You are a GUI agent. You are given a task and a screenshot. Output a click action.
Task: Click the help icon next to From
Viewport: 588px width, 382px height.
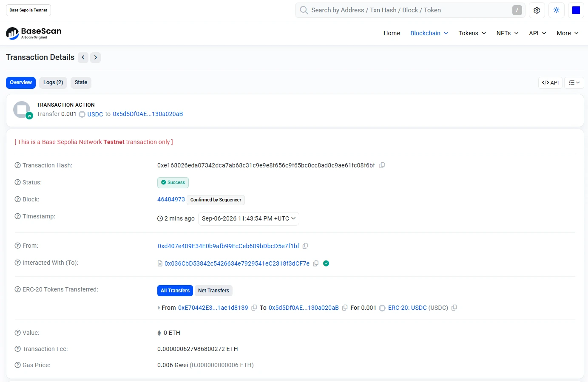coord(17,246)
